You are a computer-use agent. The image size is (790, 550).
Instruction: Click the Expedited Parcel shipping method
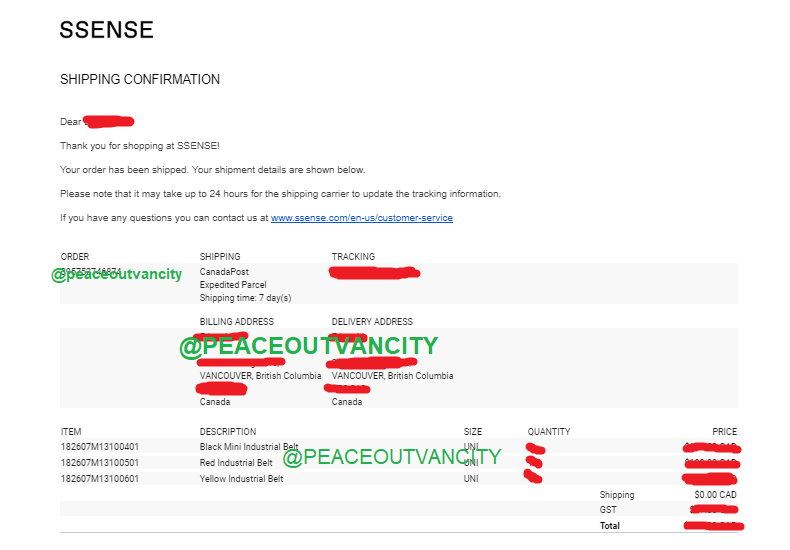click(233, 285)
